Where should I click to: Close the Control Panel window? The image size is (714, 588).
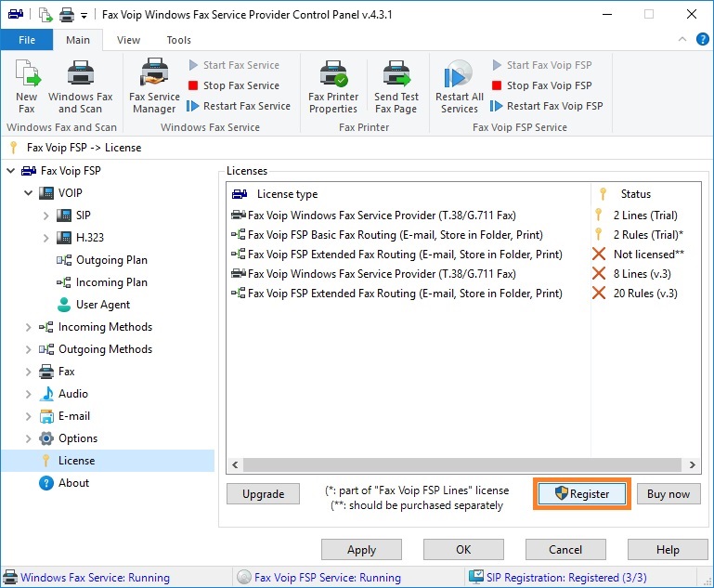(691, 15)
